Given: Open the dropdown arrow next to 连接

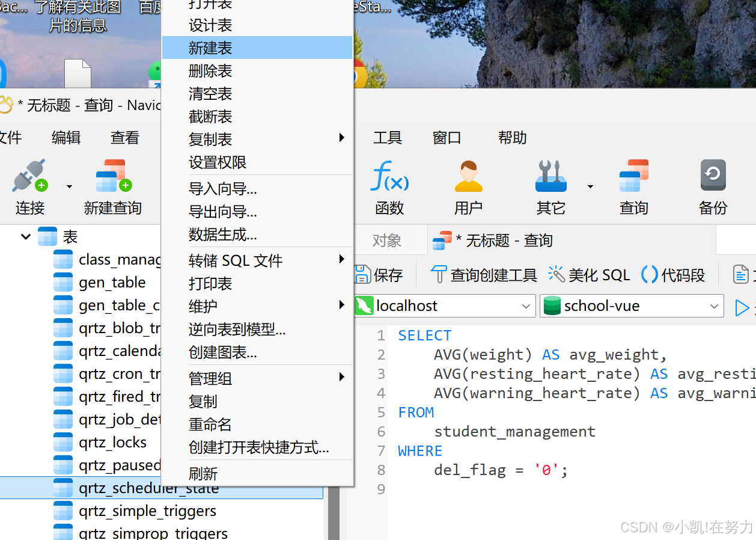Looking at the screenshot, I should pos(69,186).
